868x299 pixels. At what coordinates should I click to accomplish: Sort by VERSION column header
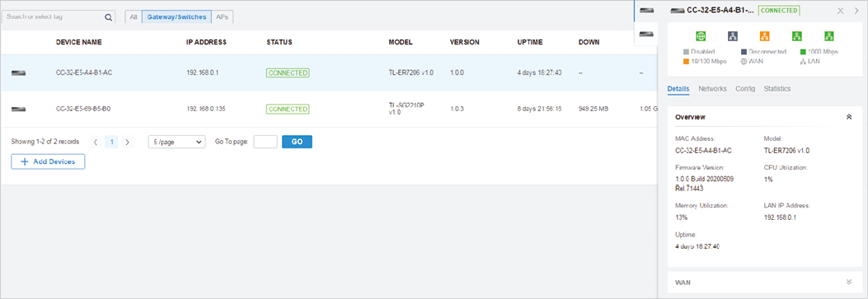pyautogui.click(x=464, y=42)
